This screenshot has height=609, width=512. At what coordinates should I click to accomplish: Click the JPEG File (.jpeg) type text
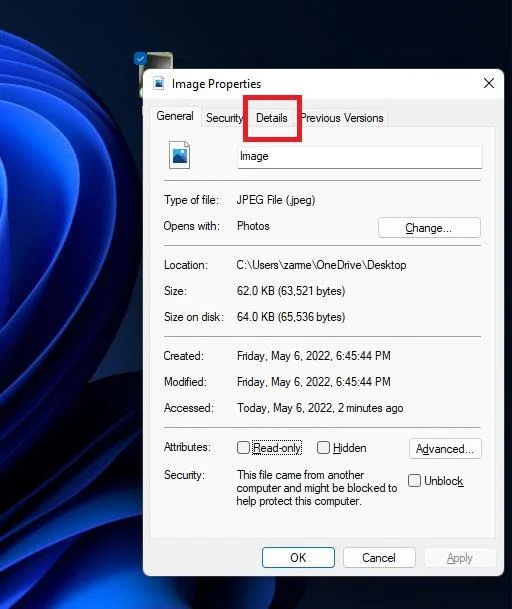(x=276, y=200)
